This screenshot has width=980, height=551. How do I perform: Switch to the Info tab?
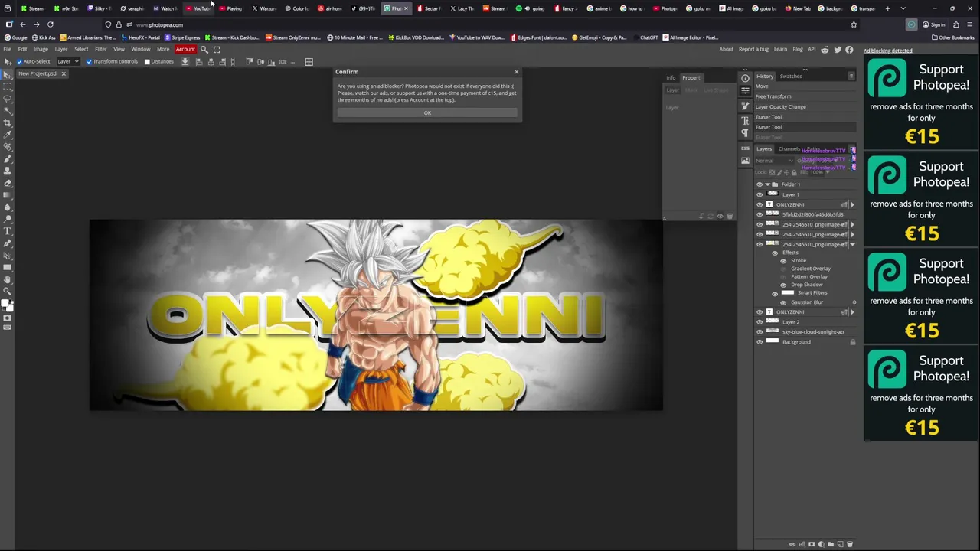click(671, 77)
